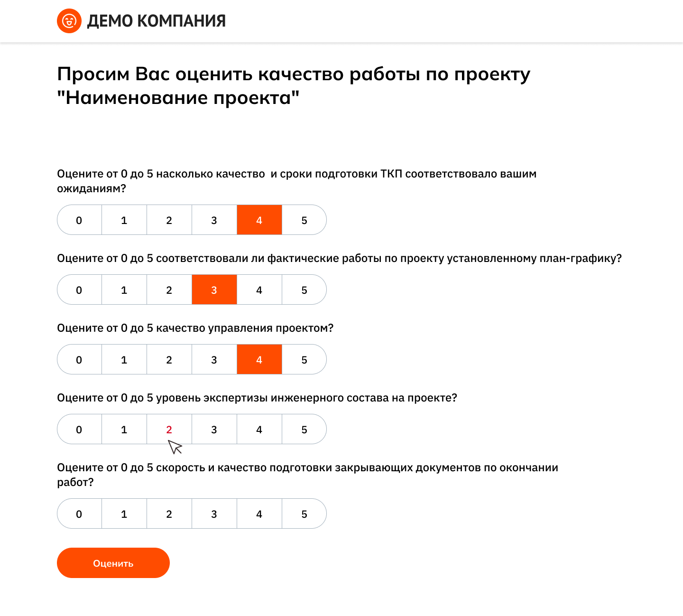Select rating 0 for the ТКП quality question
The width and height of the screenshot is (683, 616).
(x=79, y=220)
